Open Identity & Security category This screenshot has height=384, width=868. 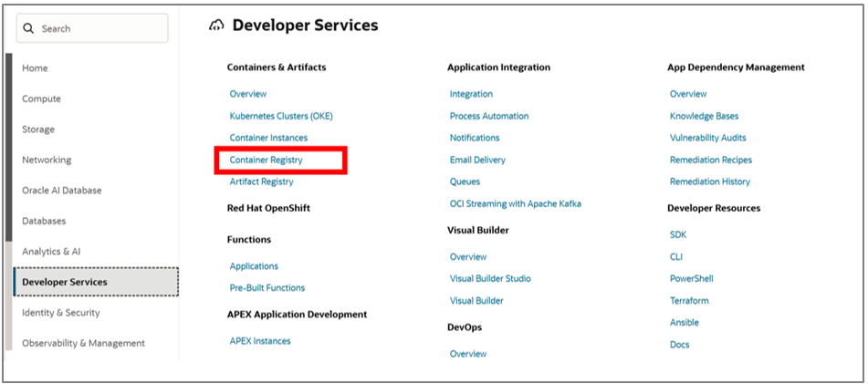click(61, 312)
